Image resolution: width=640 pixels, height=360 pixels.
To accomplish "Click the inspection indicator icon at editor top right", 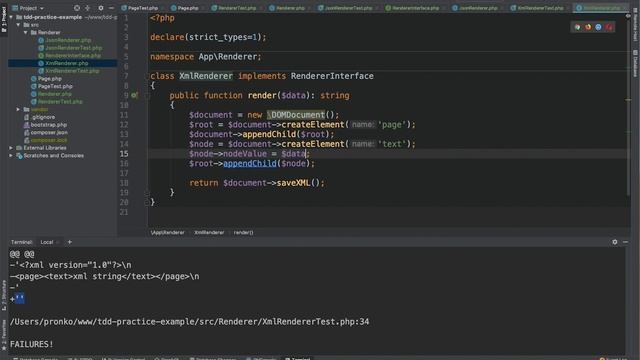I will pos(628,16).
